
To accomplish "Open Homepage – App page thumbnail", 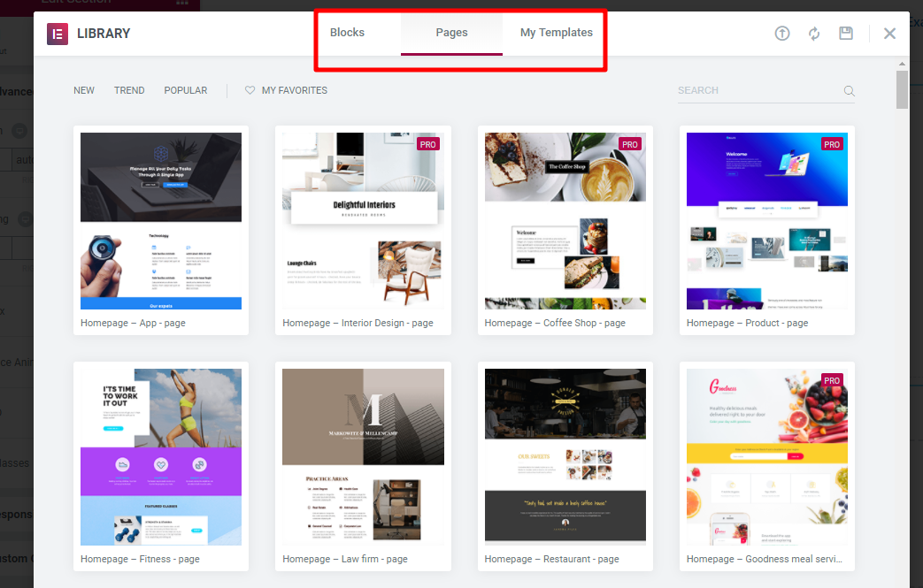I will point(161,220).
